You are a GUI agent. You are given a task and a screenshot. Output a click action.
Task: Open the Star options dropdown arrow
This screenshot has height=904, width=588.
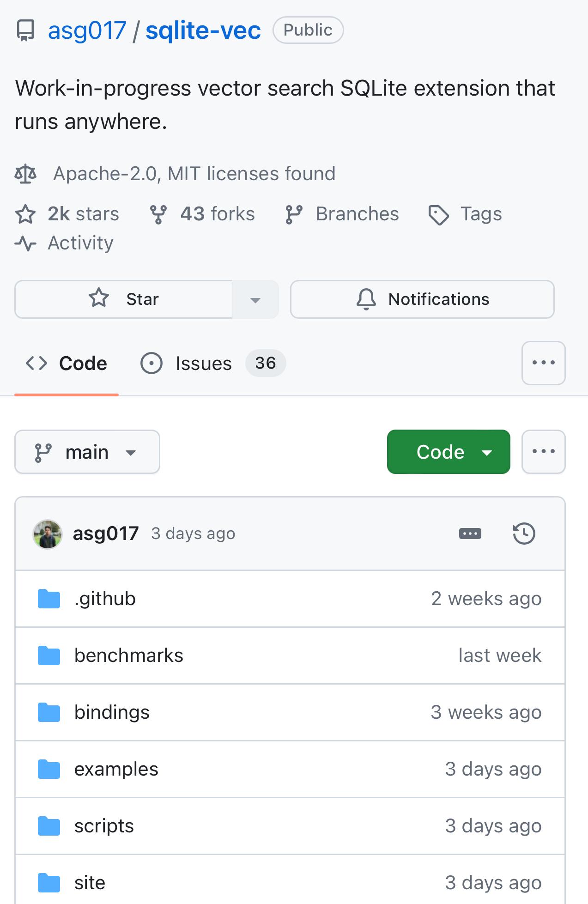pyautogui.click(x=255, y=299)
